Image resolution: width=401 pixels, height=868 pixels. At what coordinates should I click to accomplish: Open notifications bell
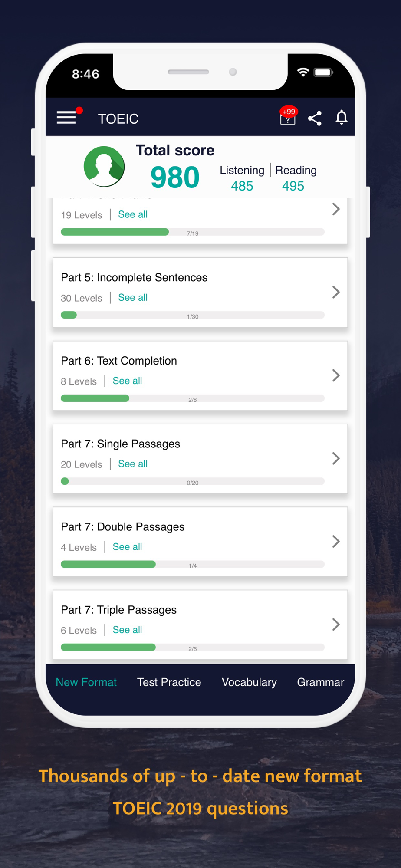342,118
